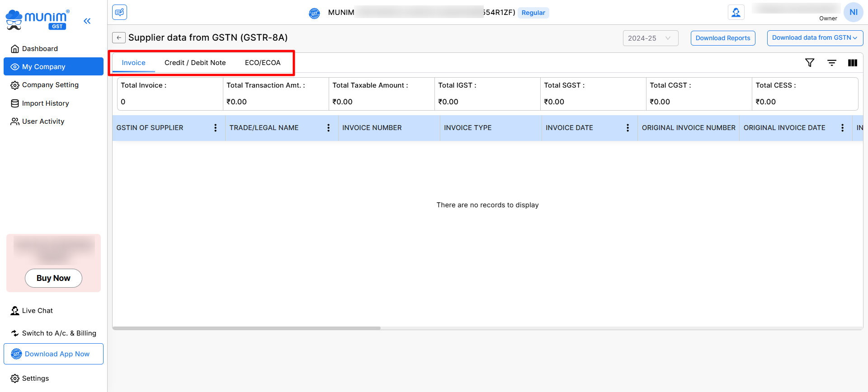Expand Download data from GSTN dropdown
868x392 pixels.
(x=815, y=38)
